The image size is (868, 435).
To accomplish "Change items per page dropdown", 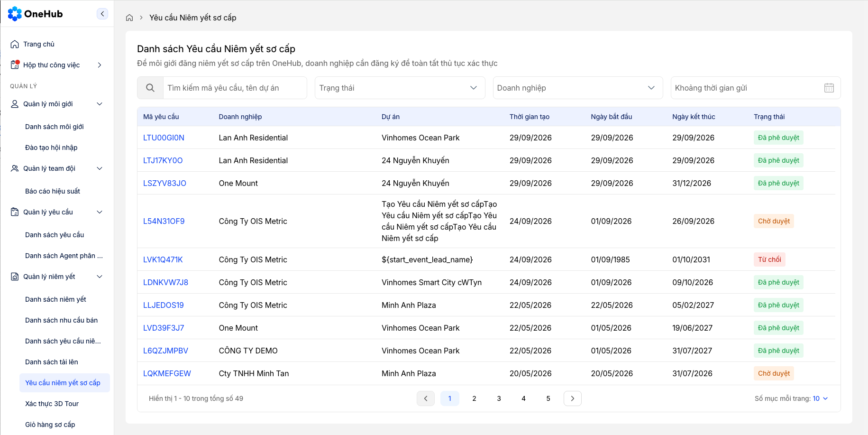I will 820,398.
